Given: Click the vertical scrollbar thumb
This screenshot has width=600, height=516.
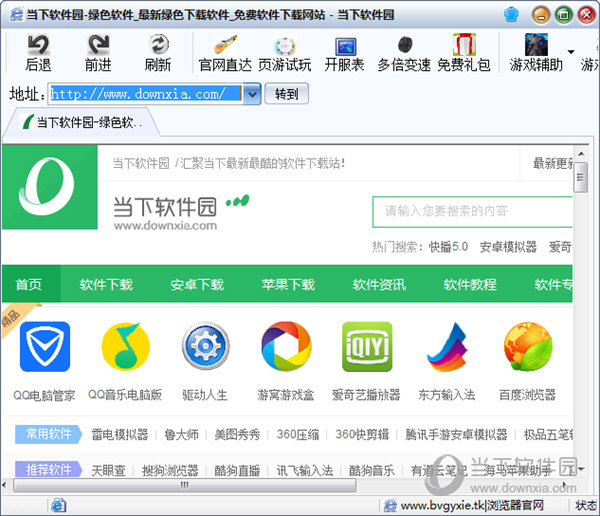Looking at the screenshot, I should pyautogui.click(x=580, y=177).
